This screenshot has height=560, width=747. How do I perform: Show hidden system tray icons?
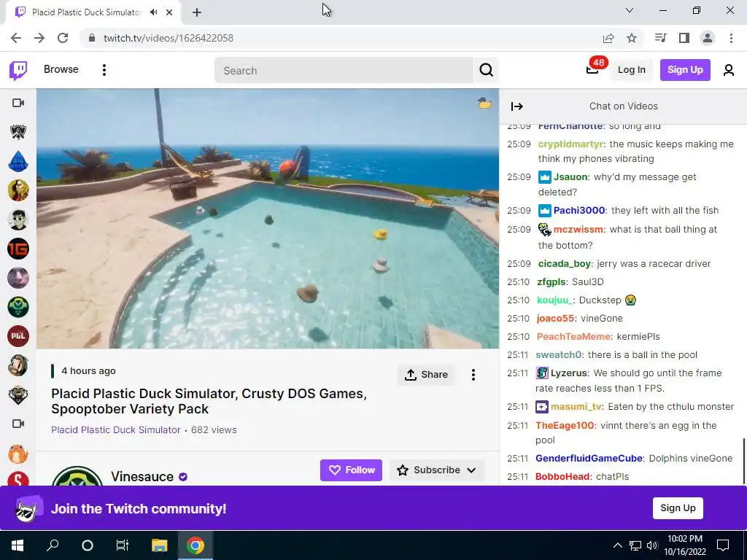click(617, 545)
